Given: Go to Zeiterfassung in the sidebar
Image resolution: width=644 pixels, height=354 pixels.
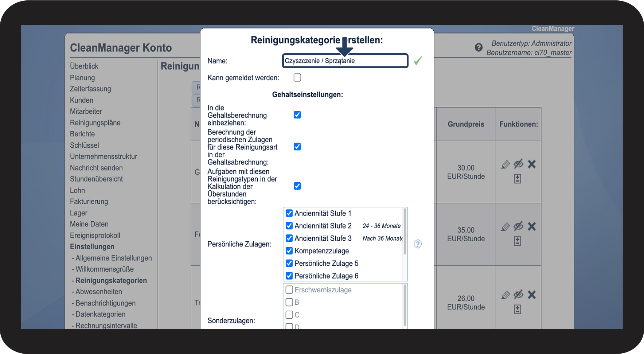Looking at the screenshot, I should [90, 89].
